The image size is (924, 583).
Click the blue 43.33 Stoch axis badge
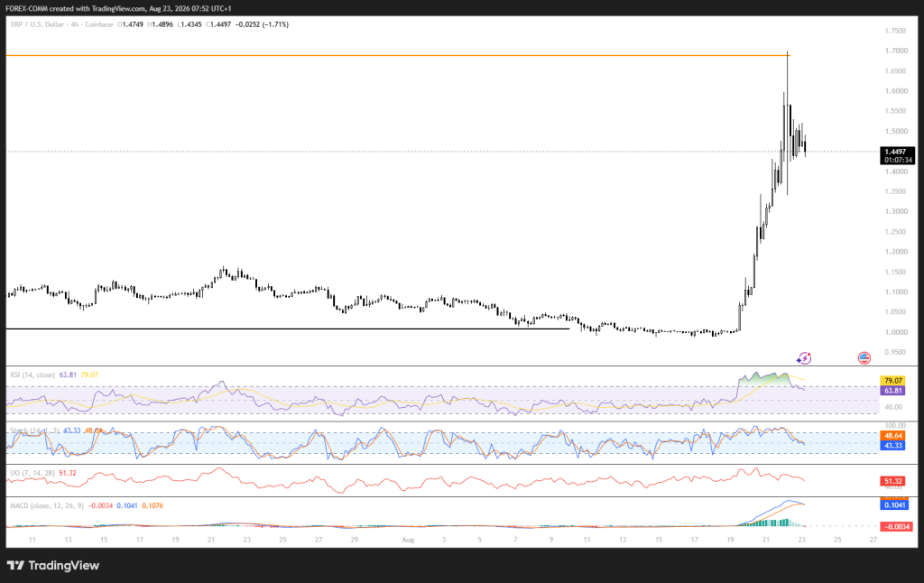tap(892, 446)
